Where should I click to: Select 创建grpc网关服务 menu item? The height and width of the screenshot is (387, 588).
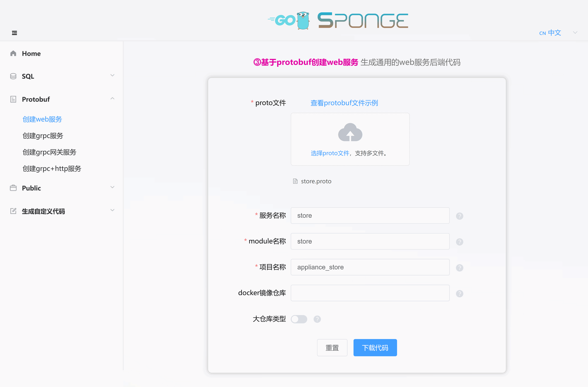click(49, 152)
